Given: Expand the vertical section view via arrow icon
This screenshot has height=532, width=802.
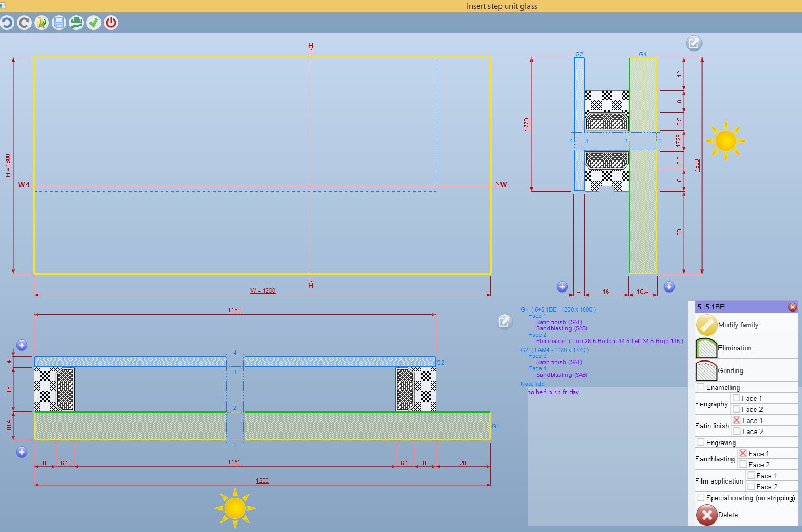Looking at the screenshot, I should pyautogui.click(x=694, y=43).
